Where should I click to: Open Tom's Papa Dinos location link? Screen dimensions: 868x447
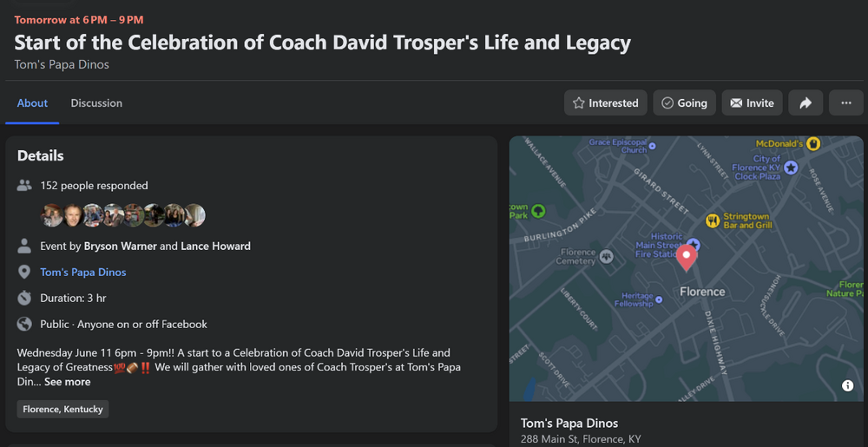pyautogui.click(x=83, y=273)
